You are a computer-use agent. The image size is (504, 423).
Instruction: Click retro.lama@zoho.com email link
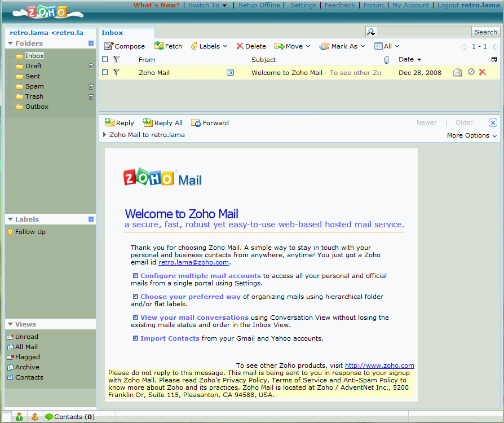point(193,262)
